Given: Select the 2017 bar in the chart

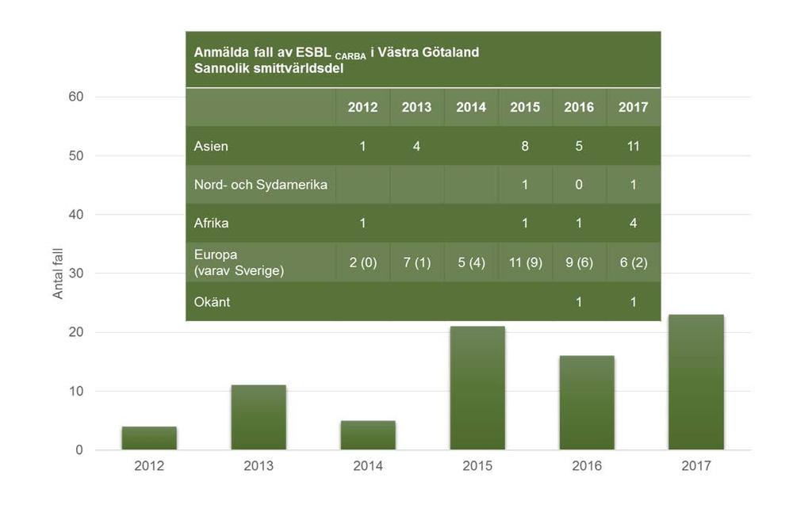Looking at the screenshot, I should coord(696,382).
